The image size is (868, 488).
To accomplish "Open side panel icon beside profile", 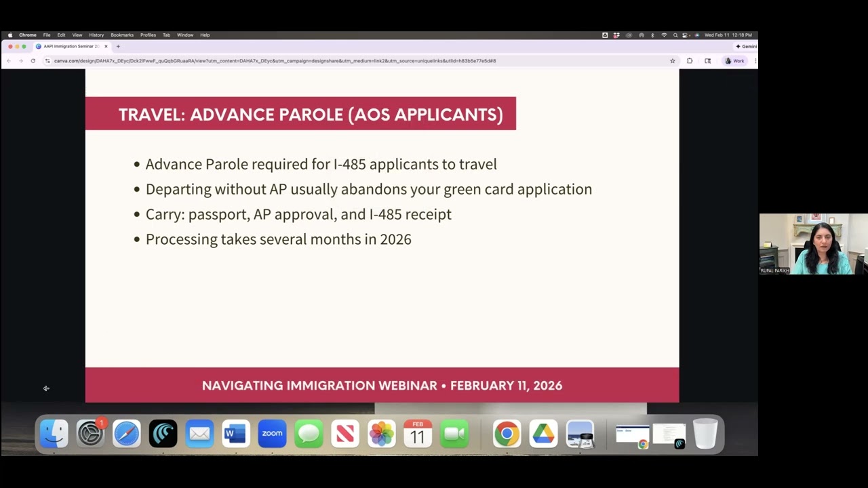I will tap(708, 61).
